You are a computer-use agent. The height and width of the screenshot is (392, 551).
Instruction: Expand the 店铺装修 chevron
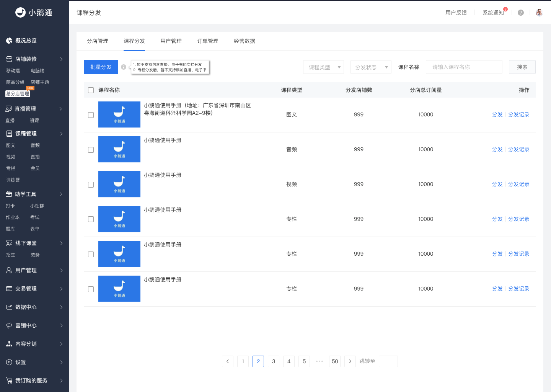(x=61, y=59)
